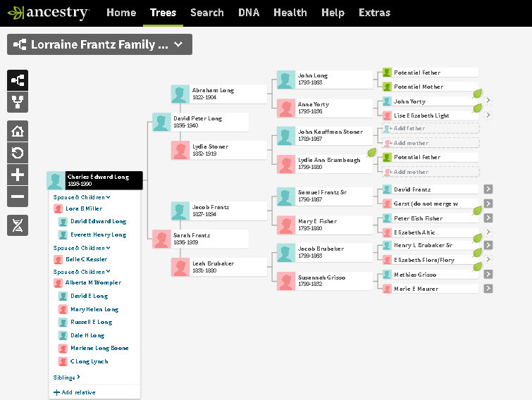This screenshot has height=400, width=532.
Task: Zoom in with the plus icon
Action: tap(18, 175)
